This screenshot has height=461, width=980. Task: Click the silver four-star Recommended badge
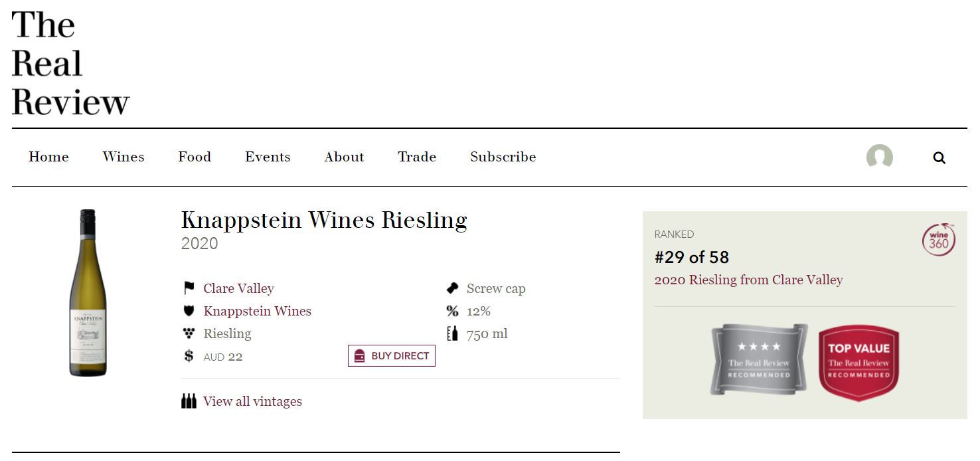759,359
